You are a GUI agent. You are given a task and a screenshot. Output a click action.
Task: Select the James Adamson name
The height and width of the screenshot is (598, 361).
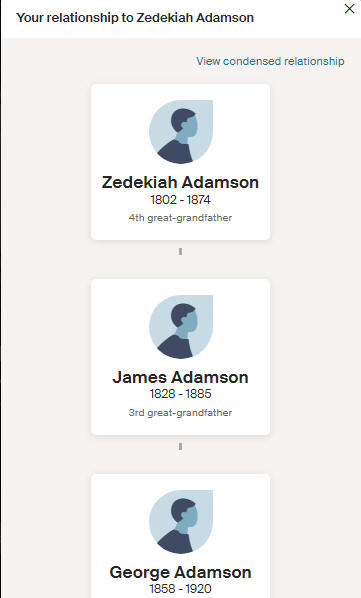pos(180,377)
